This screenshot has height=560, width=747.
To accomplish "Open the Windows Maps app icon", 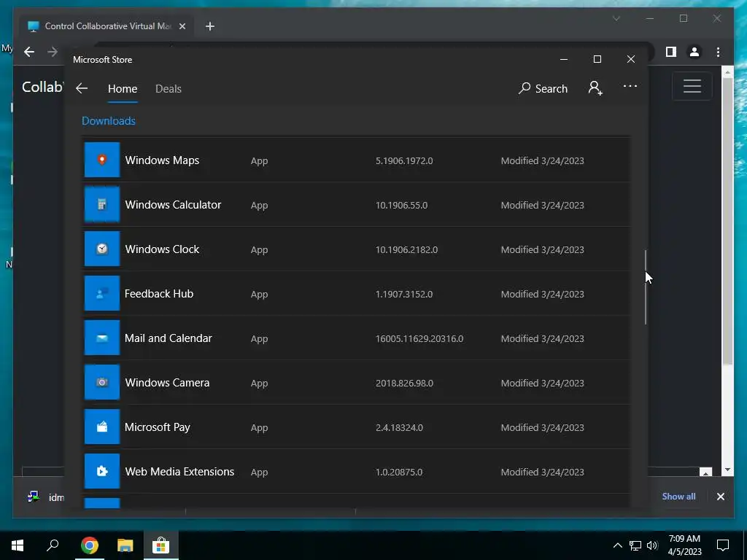I will click(102, 160).
